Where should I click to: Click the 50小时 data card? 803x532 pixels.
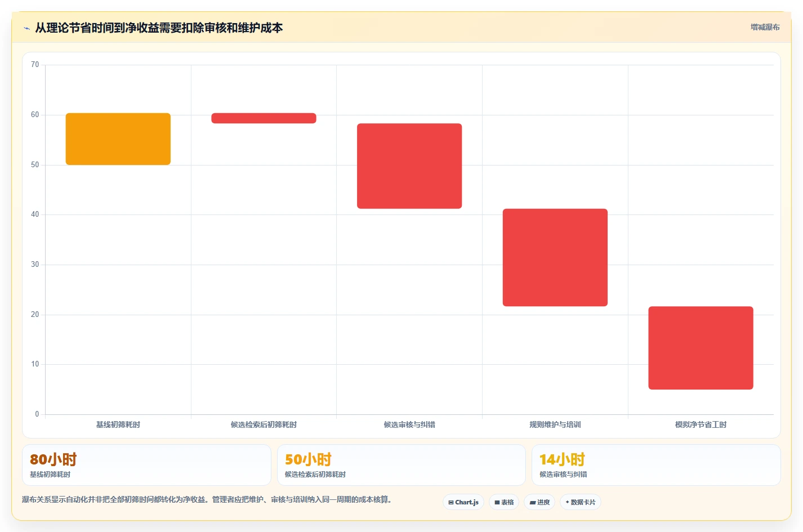401,465
